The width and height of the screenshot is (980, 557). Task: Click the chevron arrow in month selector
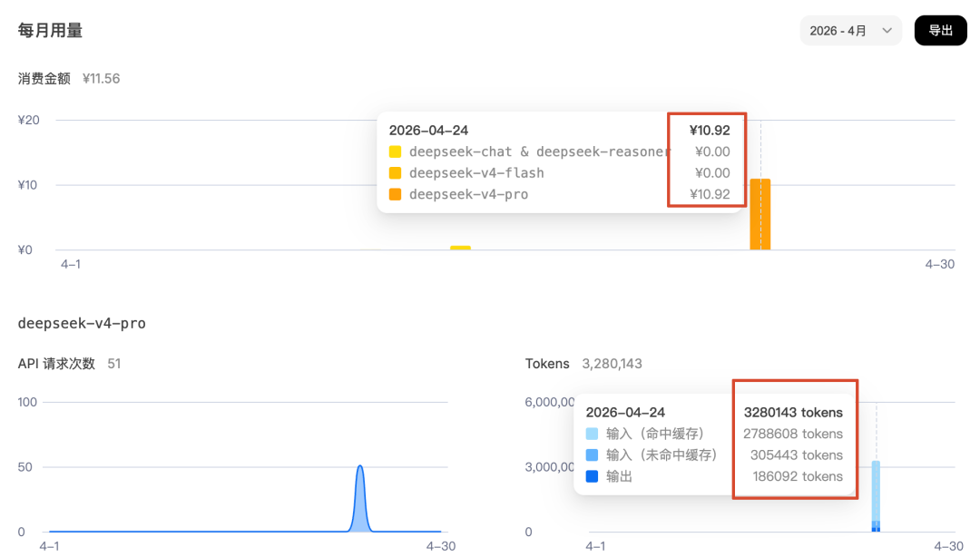click(x=887, y=31)
